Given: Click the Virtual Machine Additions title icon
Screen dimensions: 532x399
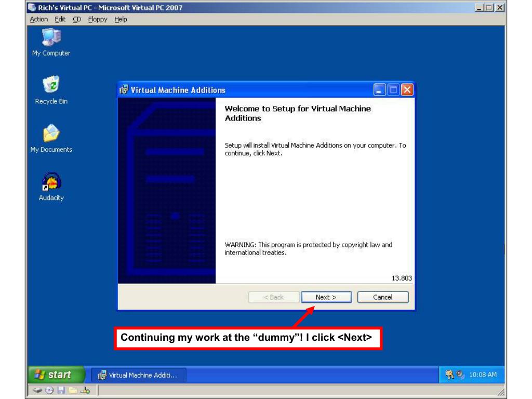Looking at the screenshot, I should pyautogui.click(x=124, y=90).
